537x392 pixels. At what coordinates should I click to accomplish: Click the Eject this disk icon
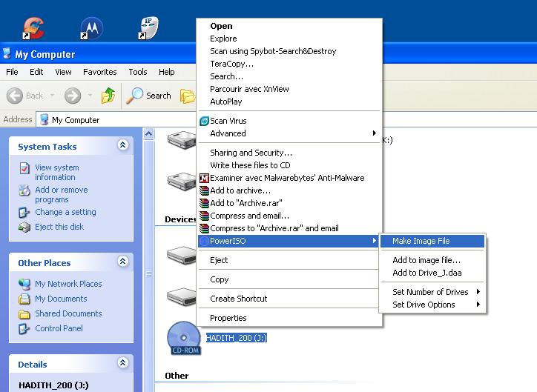[24, 227]
